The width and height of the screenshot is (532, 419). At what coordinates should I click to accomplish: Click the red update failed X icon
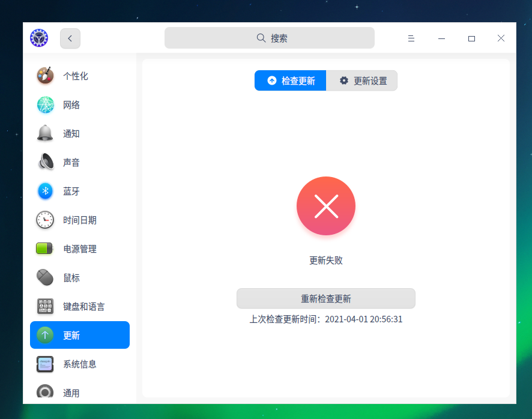pyautogui.click(x=326, y=206)
